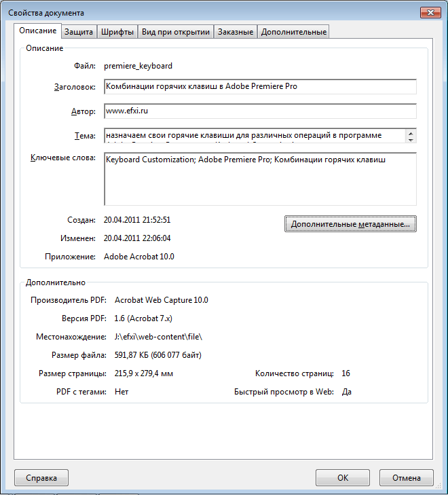Cancel with the Отмена button
Screen dimensions: 448x495
407,478
